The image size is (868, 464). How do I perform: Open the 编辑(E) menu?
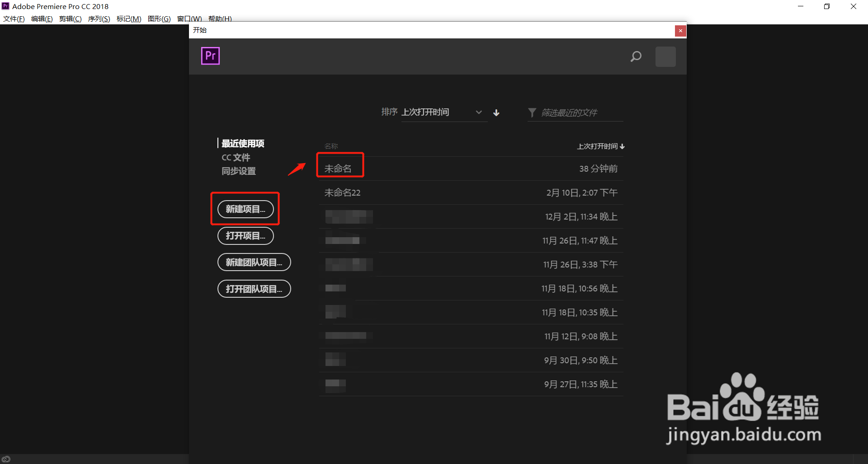[x=42, y=19]
